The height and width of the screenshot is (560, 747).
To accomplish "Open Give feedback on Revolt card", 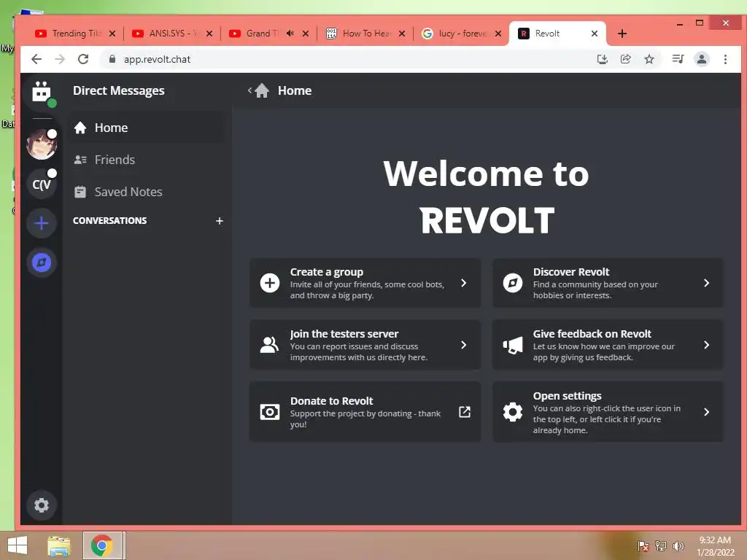I will (x=608, y=345).
